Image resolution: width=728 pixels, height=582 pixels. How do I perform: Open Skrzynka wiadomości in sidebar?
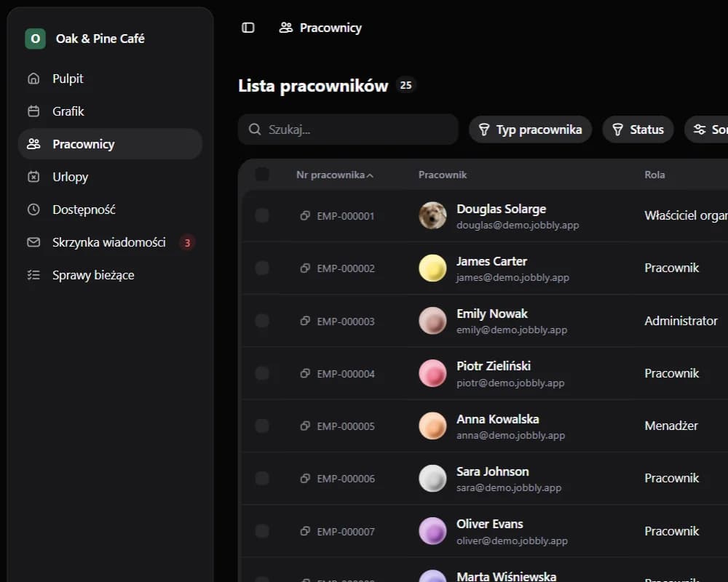(110, 242)
